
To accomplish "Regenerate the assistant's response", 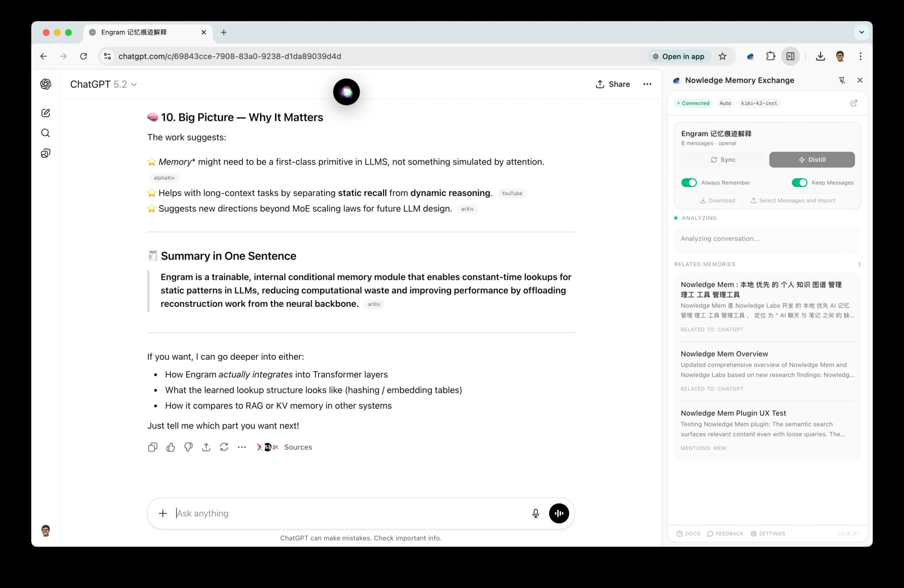I will pyautogui.click(x=224, y=447).
